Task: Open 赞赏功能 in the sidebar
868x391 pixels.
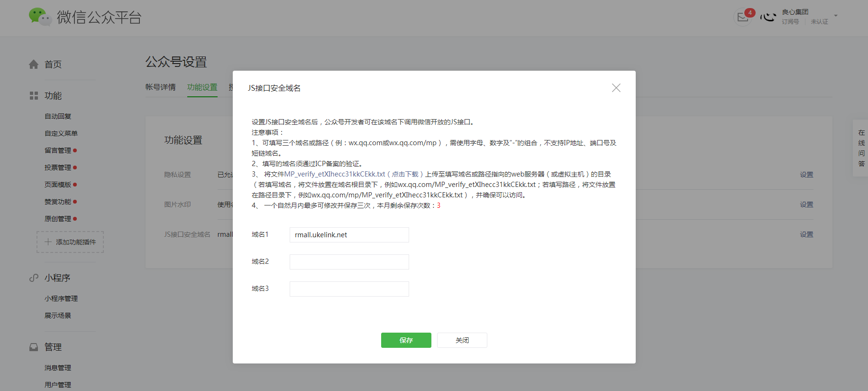Action: tap(58, 202)
